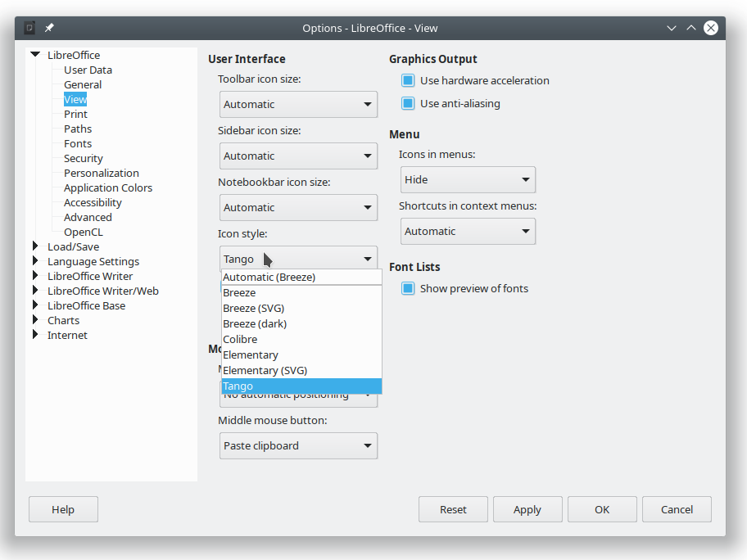Toggle Use anti-aliasing checkbox
The image size is (747, 560).
point(408,103)
